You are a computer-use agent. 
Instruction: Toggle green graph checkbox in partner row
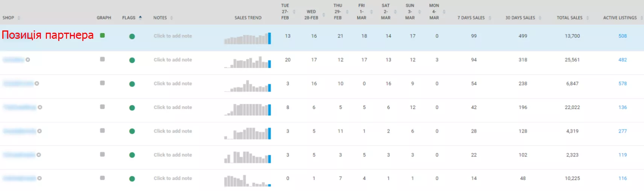coord(102,35)
